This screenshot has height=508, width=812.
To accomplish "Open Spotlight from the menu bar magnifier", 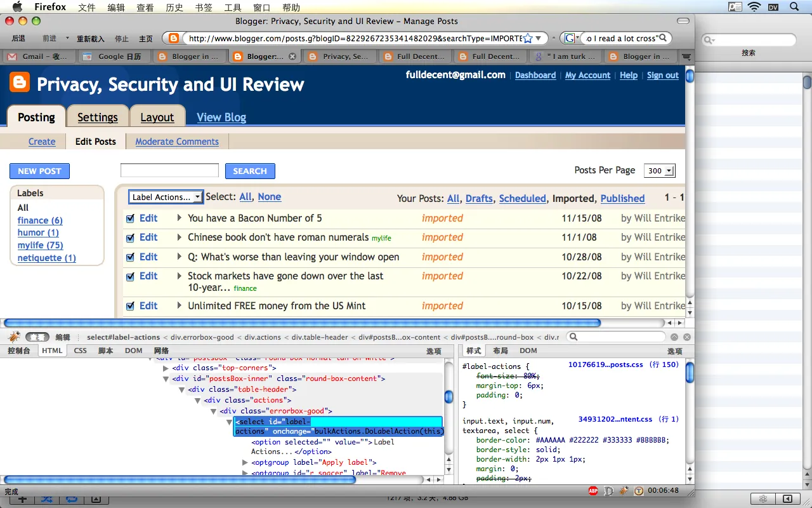I will (794, 7).
